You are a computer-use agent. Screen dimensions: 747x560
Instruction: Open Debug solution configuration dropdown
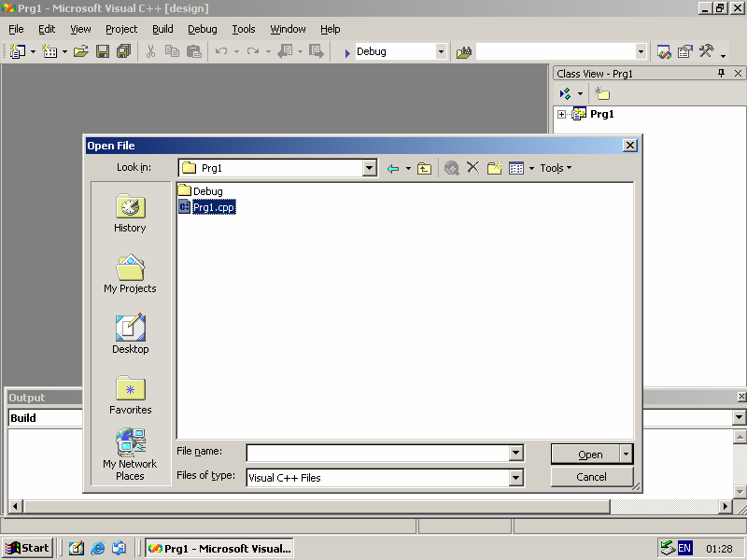(441, 51)
